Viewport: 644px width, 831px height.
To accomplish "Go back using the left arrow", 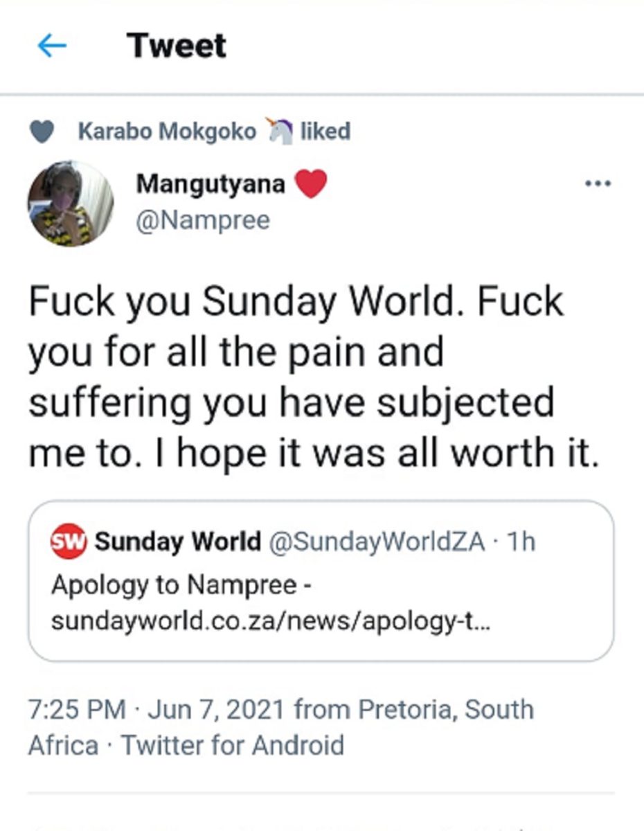I will [52, 46].
